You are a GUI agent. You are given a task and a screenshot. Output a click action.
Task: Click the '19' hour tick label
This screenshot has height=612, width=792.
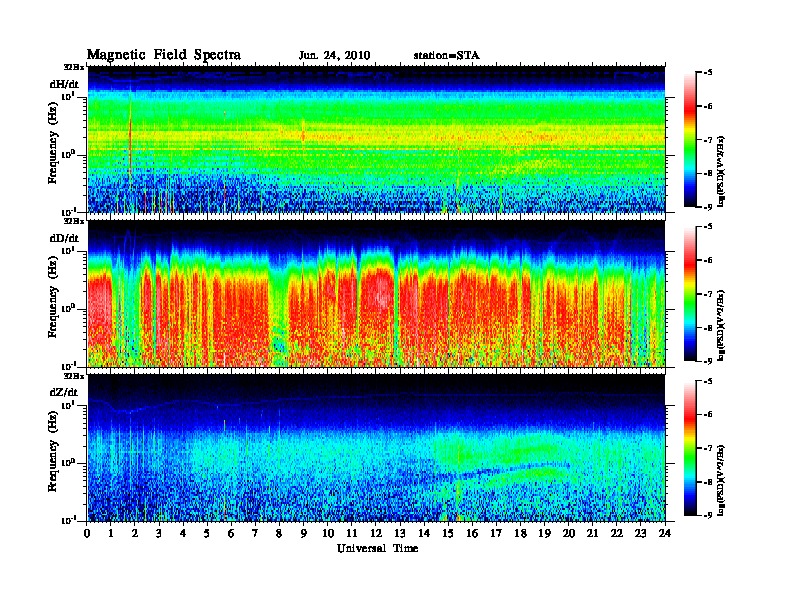coord(544,533)
